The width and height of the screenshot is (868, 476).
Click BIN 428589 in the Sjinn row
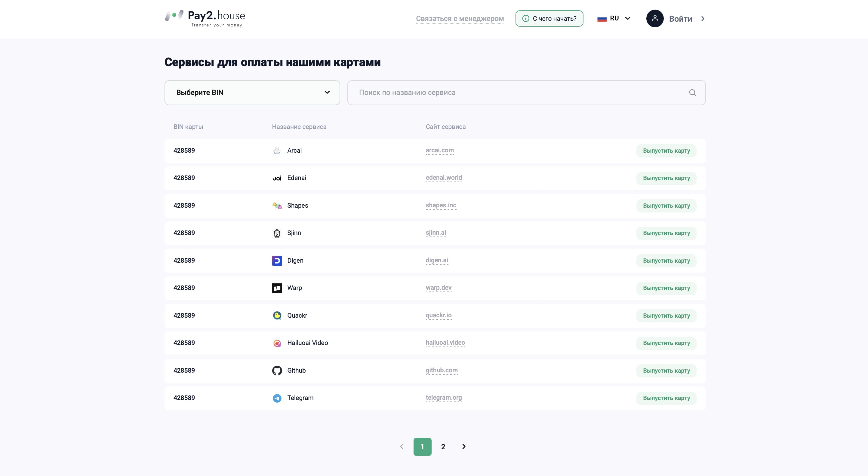pyautogui.click(x=184, y=233)
